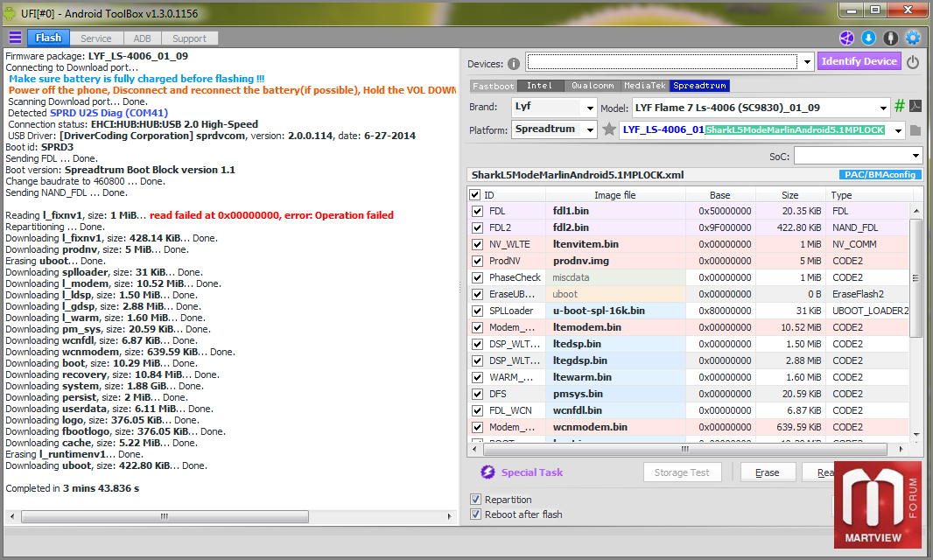Image resolution: width=933 pixels, height=560 pixels.
Task: Switch to the Support tab
Action: coord(189,38)
